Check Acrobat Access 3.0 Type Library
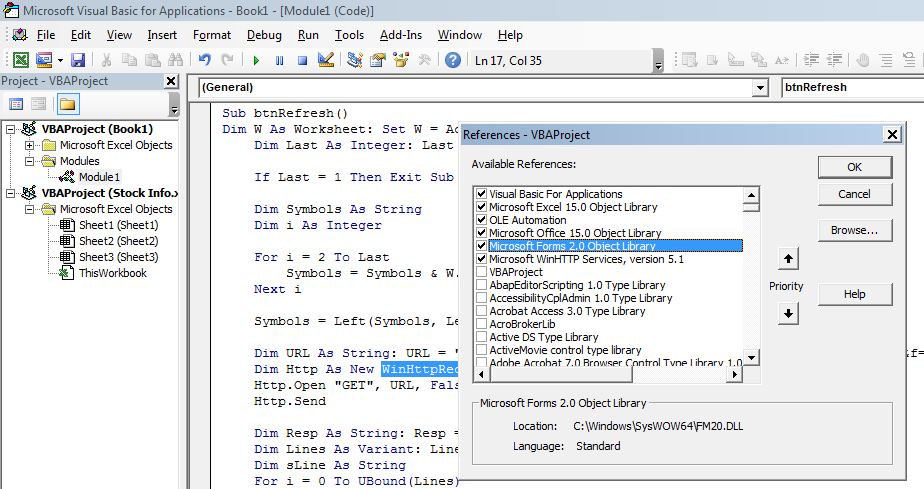The width and height of the screenshot is (924, 489). pyautogui.click(x=481, y=310)
